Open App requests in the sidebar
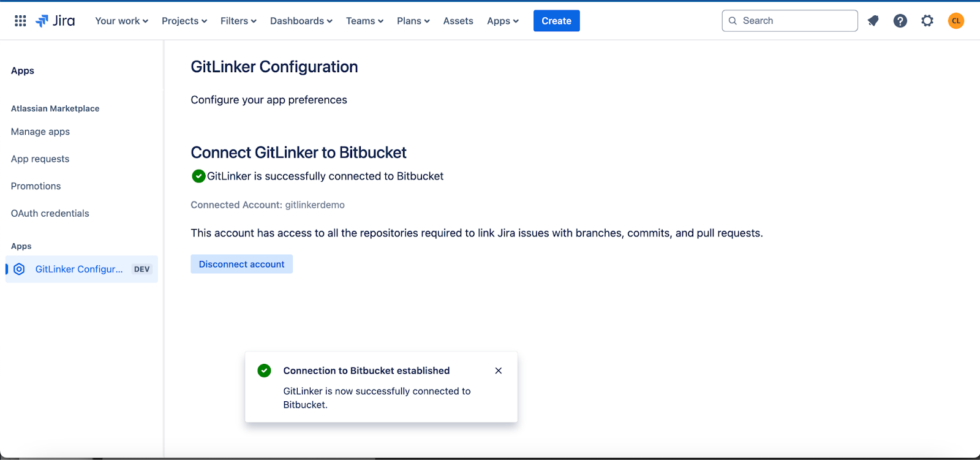The height and width of the screenshot is (460, 980). click(x=40, y=159)
